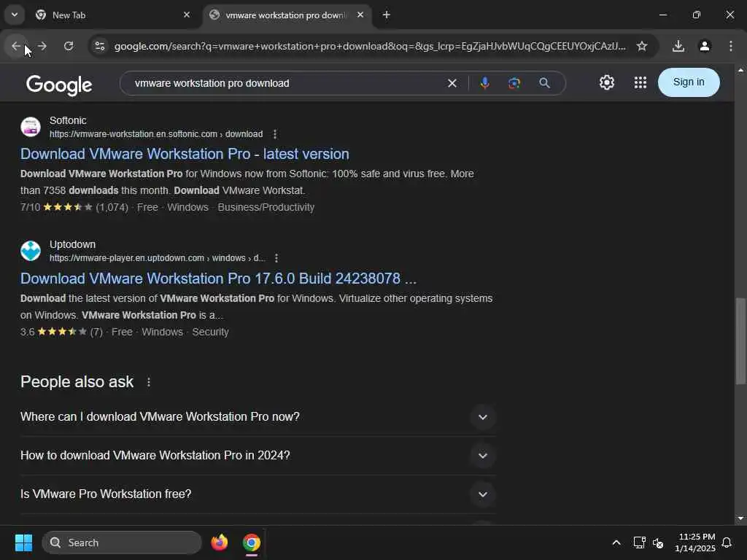Image resolution: width=747 pixels, height=560 pixels.
Task: Start voice search with microphone icon
Action: coord(484,83)
